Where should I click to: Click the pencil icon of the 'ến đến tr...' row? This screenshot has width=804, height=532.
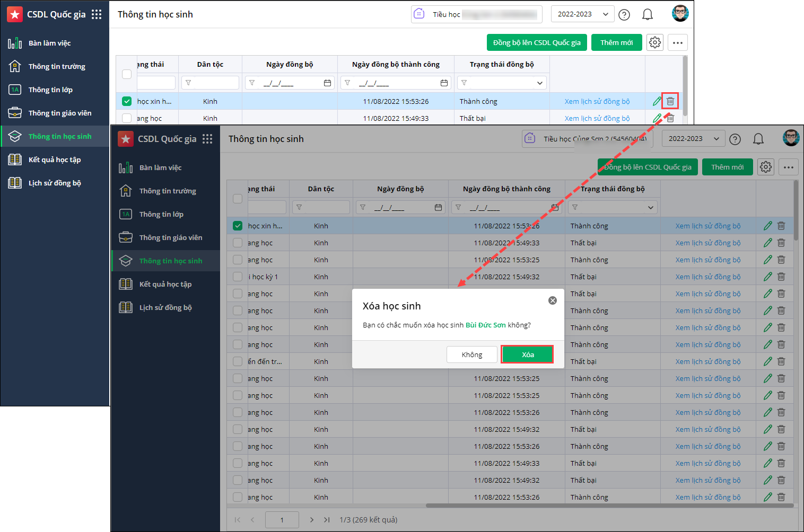[767, 361]
